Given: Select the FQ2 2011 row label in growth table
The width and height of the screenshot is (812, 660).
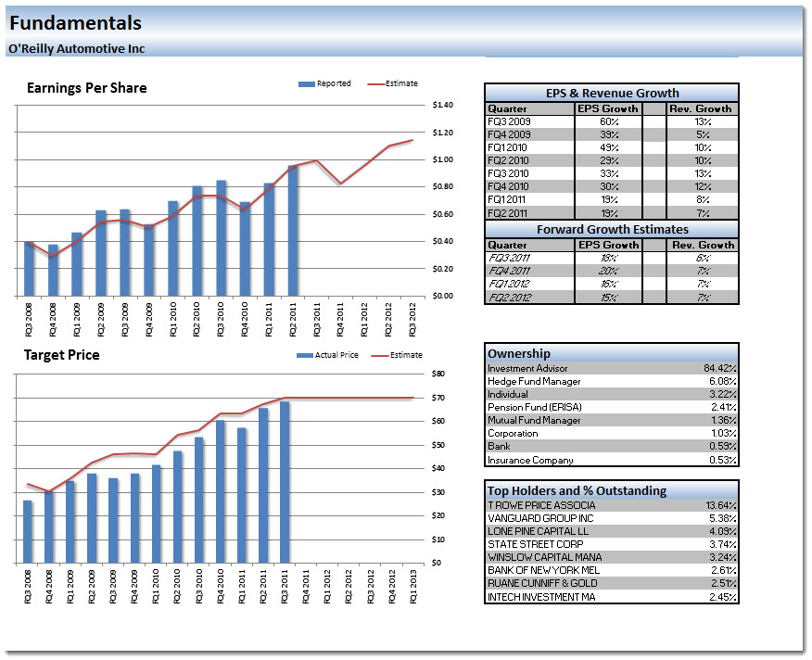Looking at the screenshot, I should coord(508,213).
